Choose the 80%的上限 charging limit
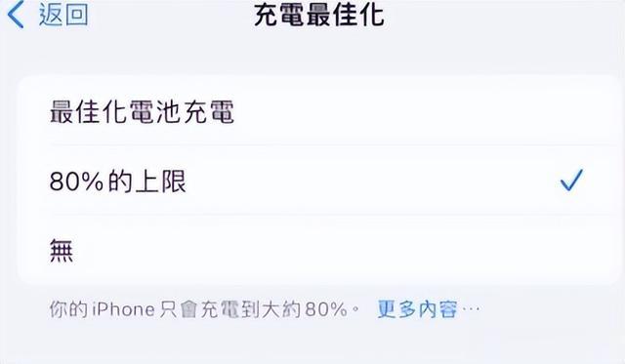625x364 pixels. click(x=314, y=181)
